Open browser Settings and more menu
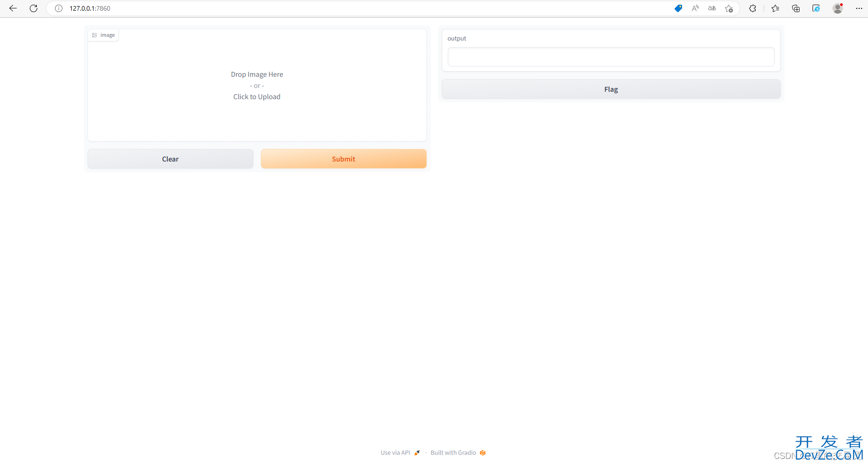Screen dimensions: 868x465 pos(859,8)
